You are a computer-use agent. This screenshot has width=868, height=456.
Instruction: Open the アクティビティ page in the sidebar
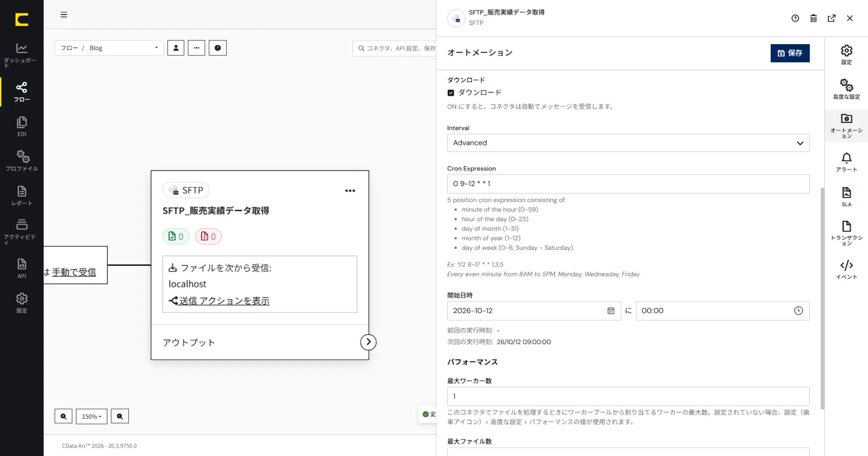(x=22, y=231)
